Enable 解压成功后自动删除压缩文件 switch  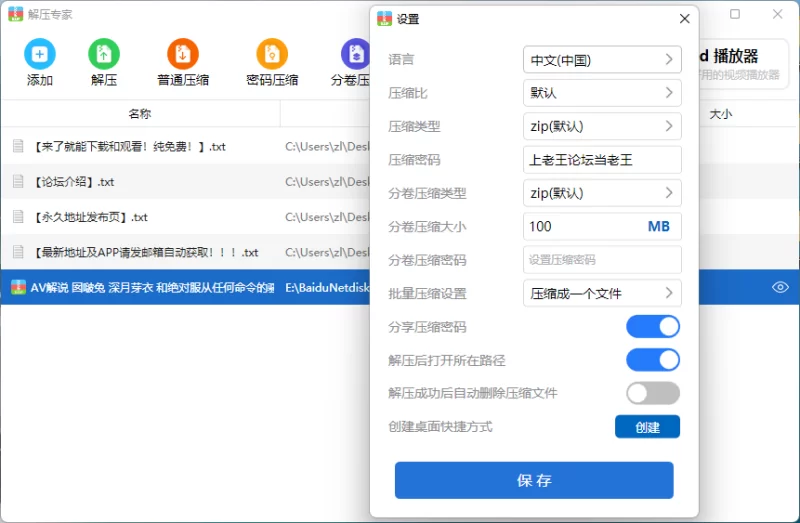click(x=653, y=393)
